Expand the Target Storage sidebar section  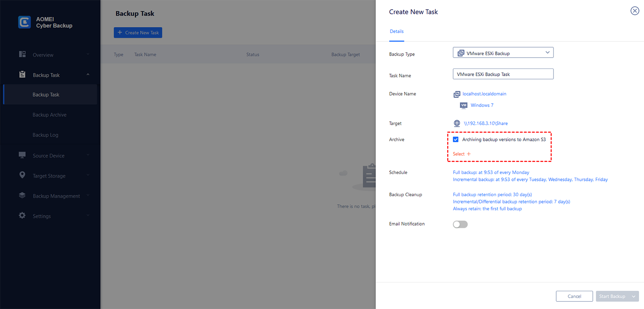point(88,175)
